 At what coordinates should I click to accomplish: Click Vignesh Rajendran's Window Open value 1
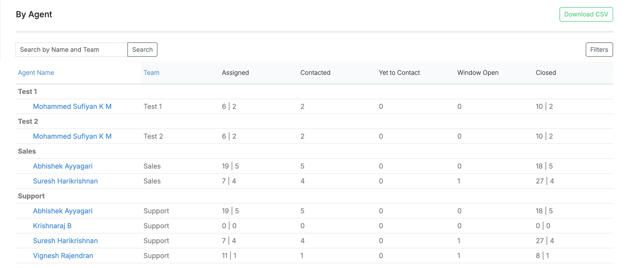tap(459, 255)
